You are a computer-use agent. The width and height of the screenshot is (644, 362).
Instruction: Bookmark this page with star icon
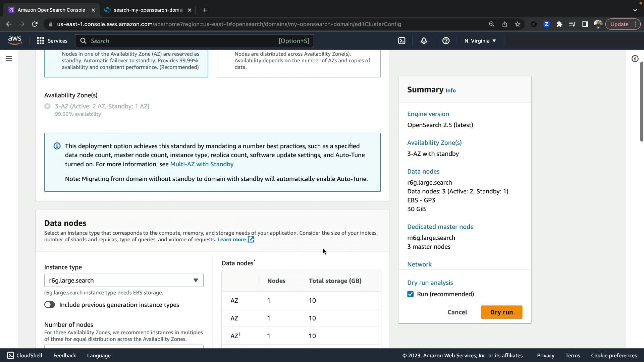tap(518, 24)
